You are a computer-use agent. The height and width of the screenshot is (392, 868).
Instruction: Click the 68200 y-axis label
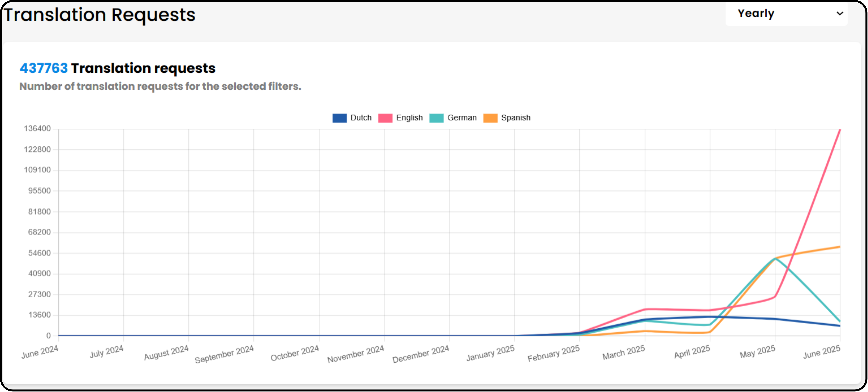pyautogui.click(x=39, y=232)
